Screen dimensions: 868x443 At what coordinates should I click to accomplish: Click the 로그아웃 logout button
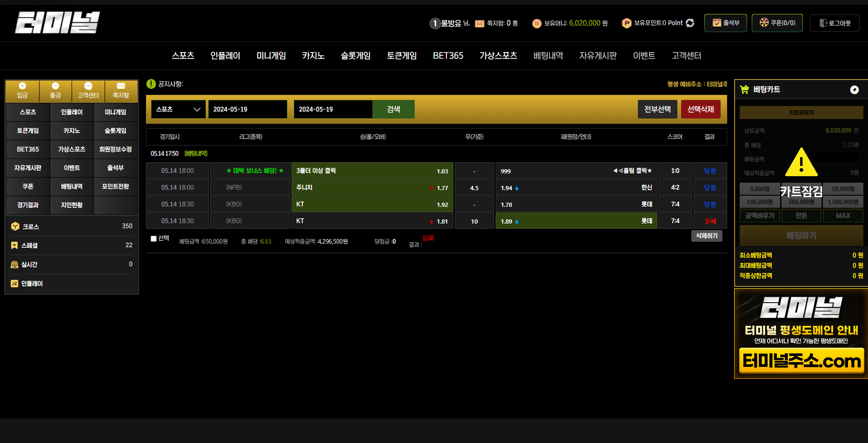835,23
